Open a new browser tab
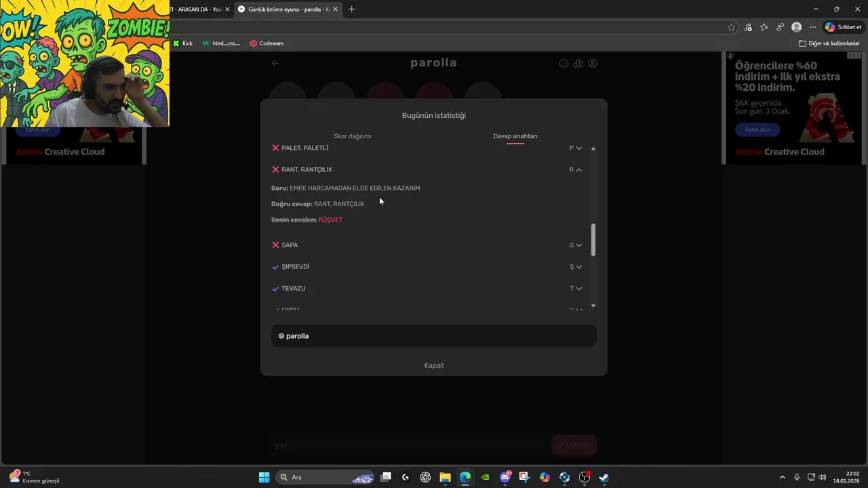Viewport: 868px width, 488px height. point(351,9)
